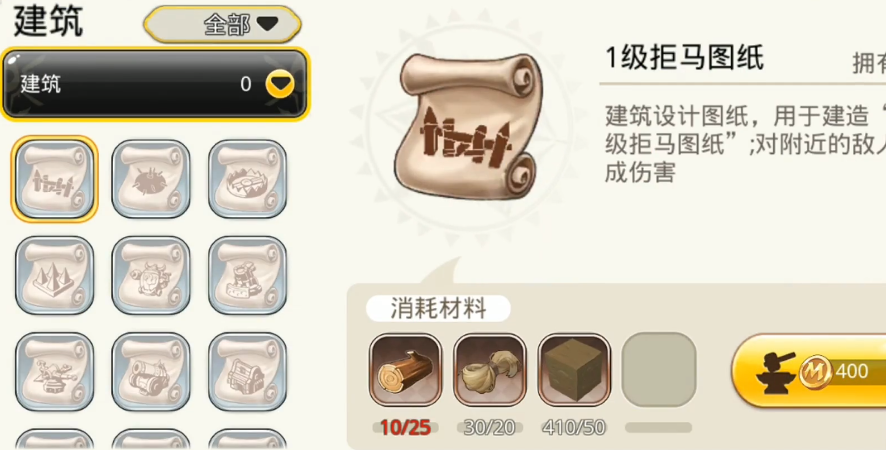
Task: Select the cannon blueprint
Action: [151, 371]
